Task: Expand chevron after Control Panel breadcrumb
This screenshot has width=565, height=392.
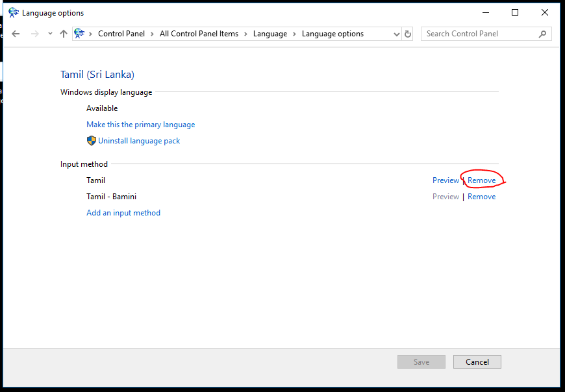Action: [155, 34]
